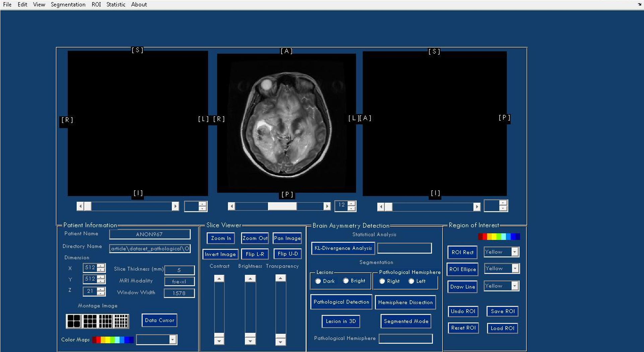
Task: Open the Color Maps dropdown
Action: point(156,340)
